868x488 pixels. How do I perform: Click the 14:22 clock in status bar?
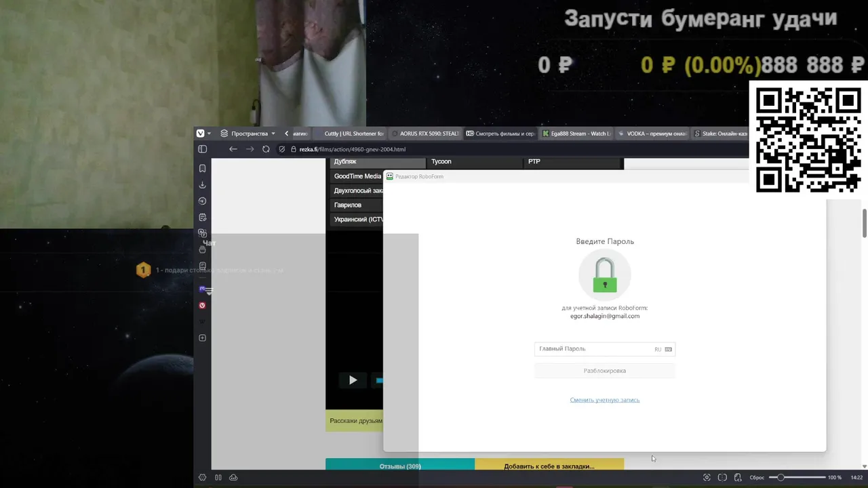point(856,477)
